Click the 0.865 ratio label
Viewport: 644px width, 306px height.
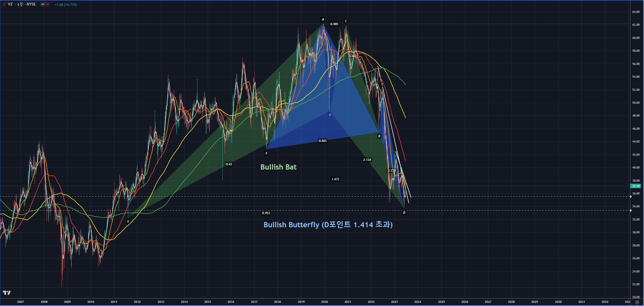pyautogui.click(x=322, y=141)
